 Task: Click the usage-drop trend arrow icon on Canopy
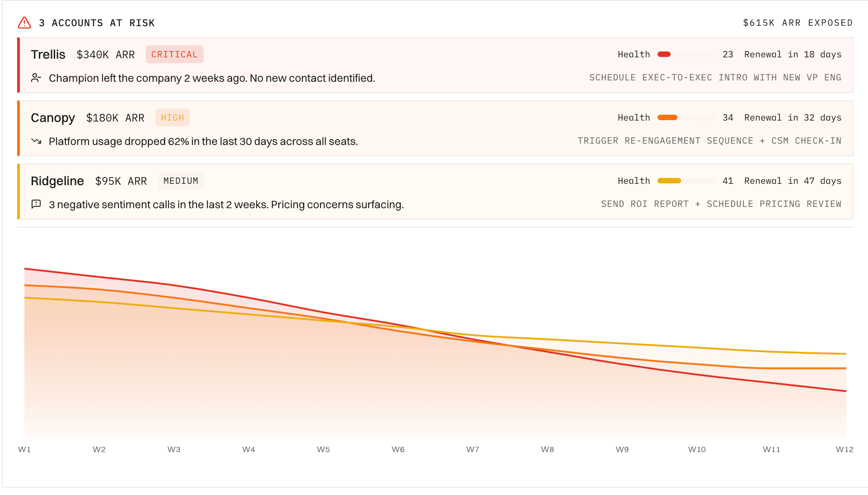point(36,141)
